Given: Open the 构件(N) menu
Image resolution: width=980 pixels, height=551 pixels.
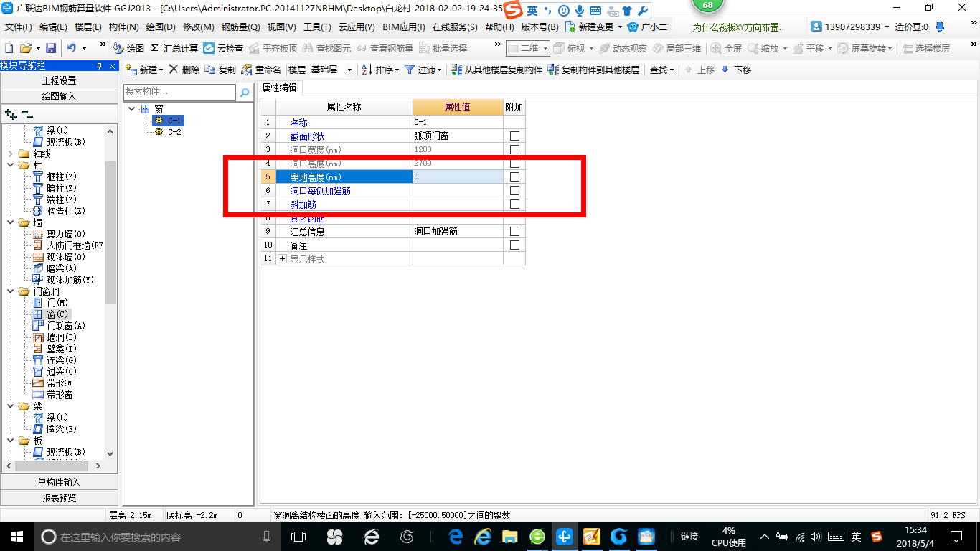Looking at the screenshot, I should (x=124, y=27).
